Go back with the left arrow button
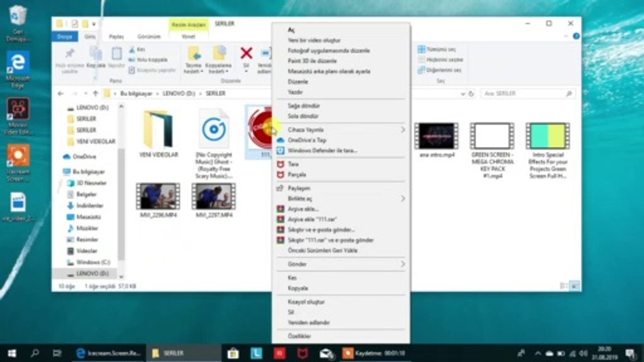The height and width of the screenshot is (362, 644). [x=60, y=94]
